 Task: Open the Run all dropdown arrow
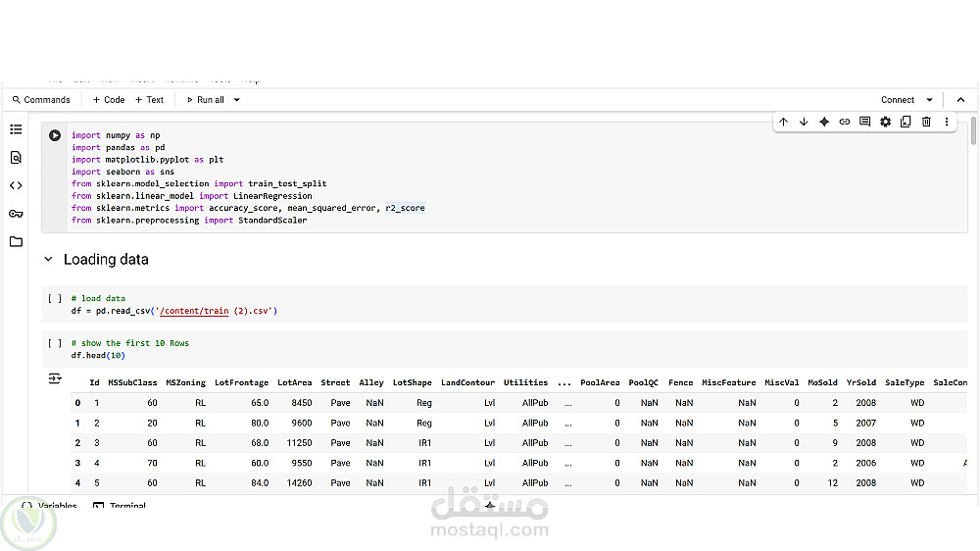coord(237,100)
